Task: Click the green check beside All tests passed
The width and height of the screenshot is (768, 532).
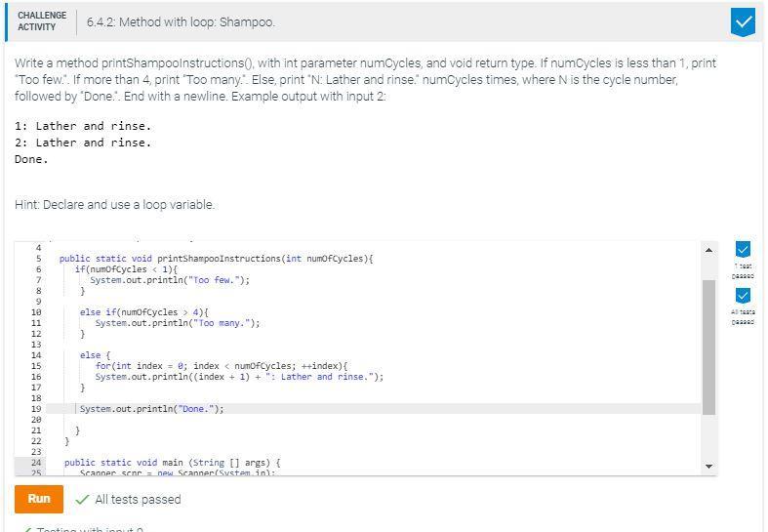Action: coord(82,499)
